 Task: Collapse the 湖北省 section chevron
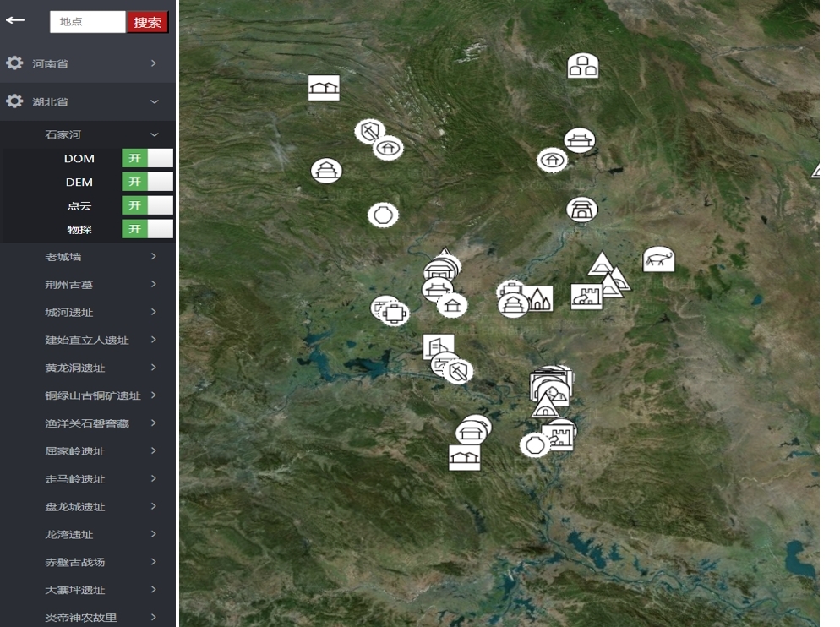tap(155, 101)
